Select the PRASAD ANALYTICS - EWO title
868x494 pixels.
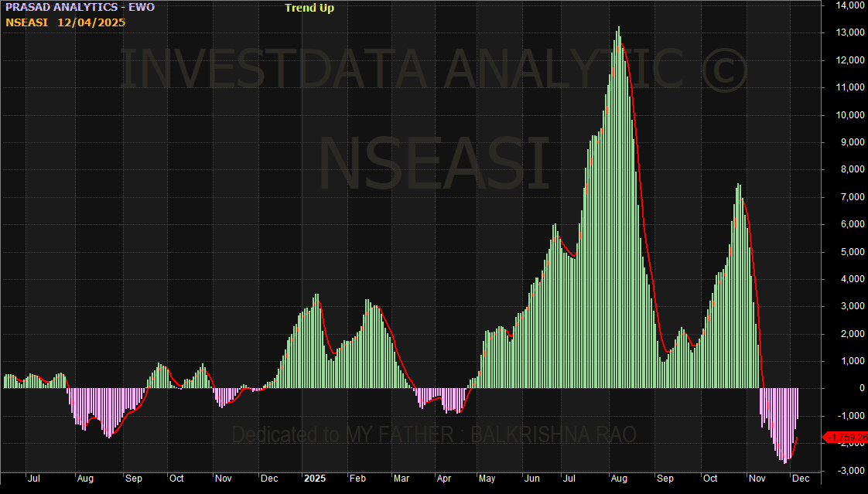click(80, 8)
